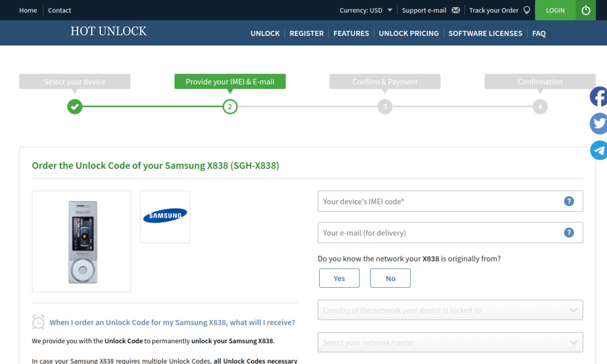
Task: Click the help icon in IMEI field
Action: [x=569, y=201]
